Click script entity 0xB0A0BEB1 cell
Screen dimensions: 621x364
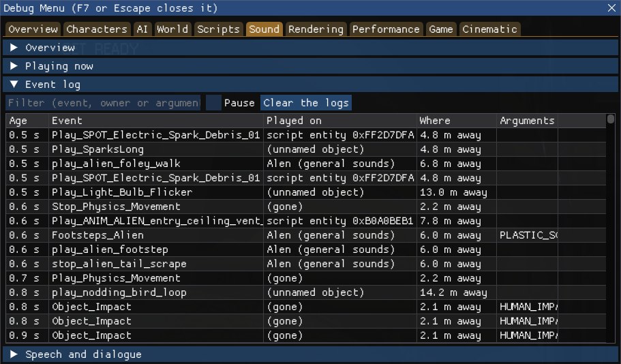[x=340, y=221]
